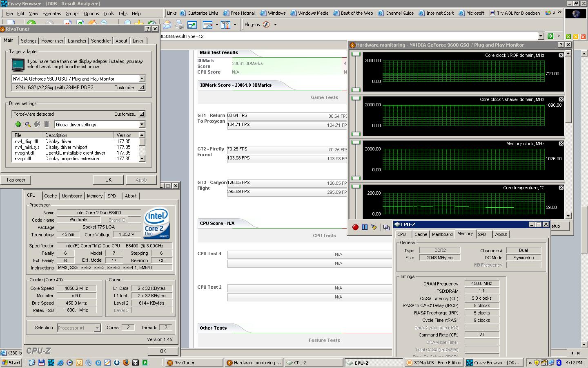Start logging with the red record icon

click(355, 227)
